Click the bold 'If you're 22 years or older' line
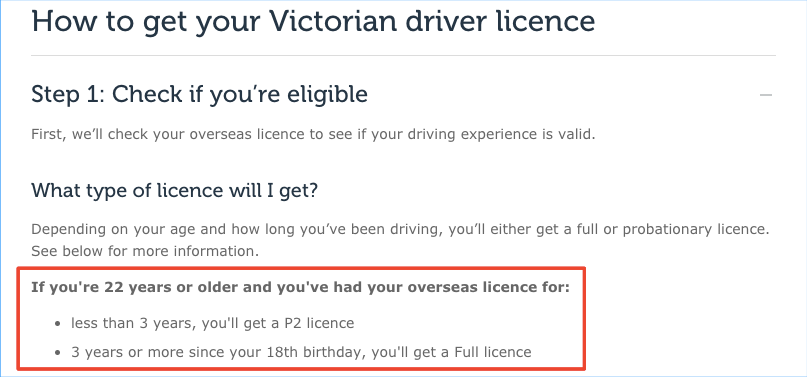 pyautogui.click(x=301, y=286)
